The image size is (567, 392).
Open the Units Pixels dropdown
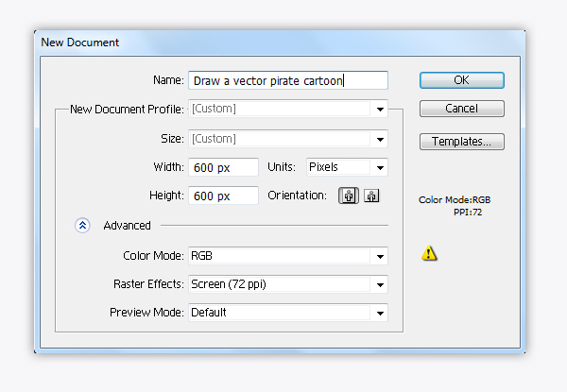coord(347,167)
